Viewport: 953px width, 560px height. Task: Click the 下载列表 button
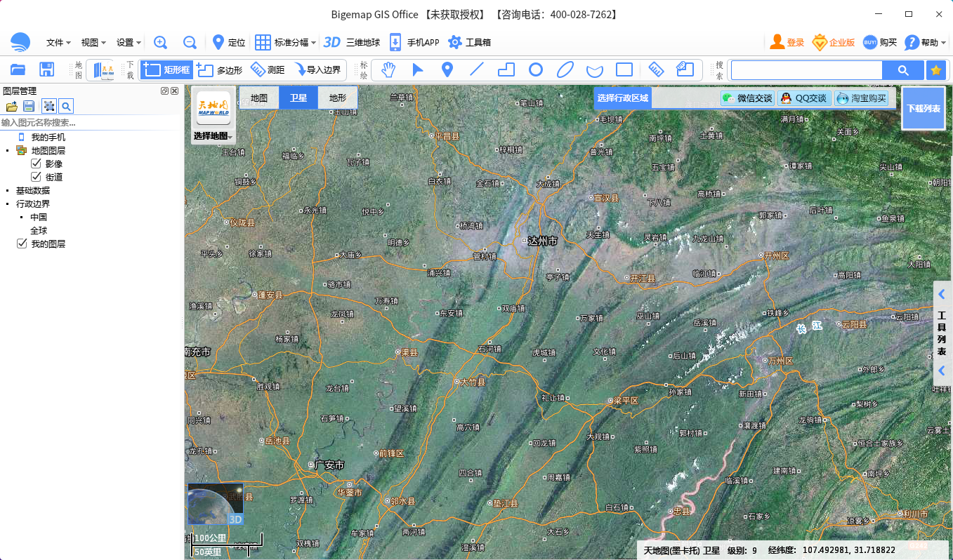pyautogui.click(x=923, y=109)
